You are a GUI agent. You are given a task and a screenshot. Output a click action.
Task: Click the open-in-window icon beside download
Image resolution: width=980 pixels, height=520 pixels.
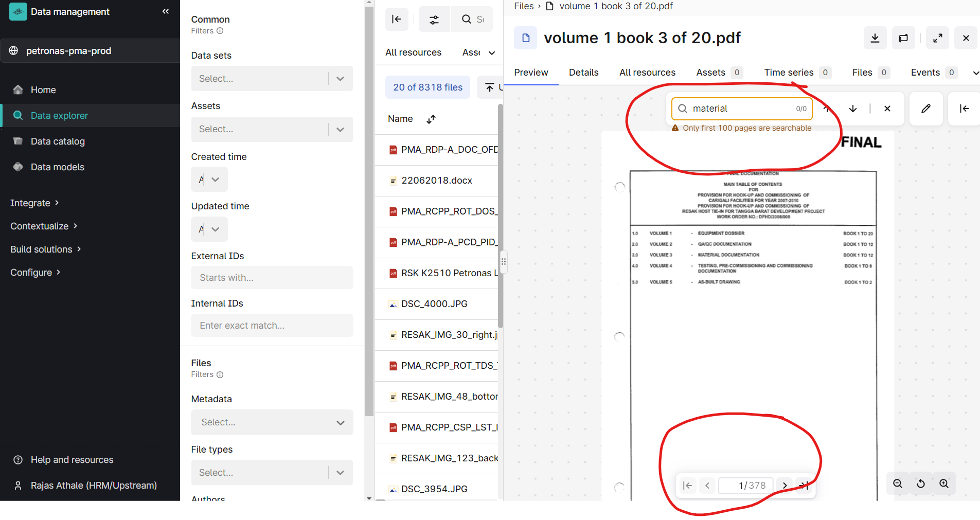tap(903, 38)
